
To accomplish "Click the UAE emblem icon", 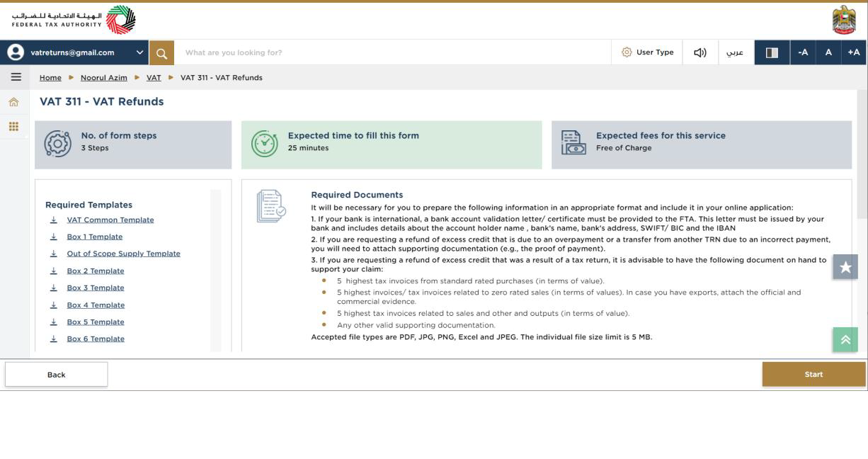I will coord(843,20).
